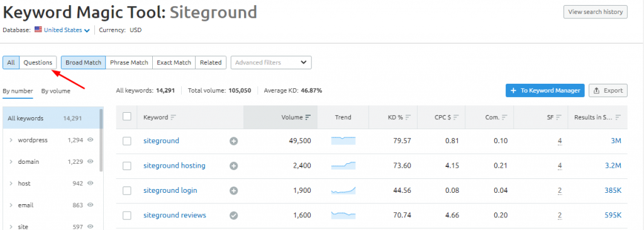644x230 pixels.
Task: Expand the host keyword group
Action: (x=11, y=183)
